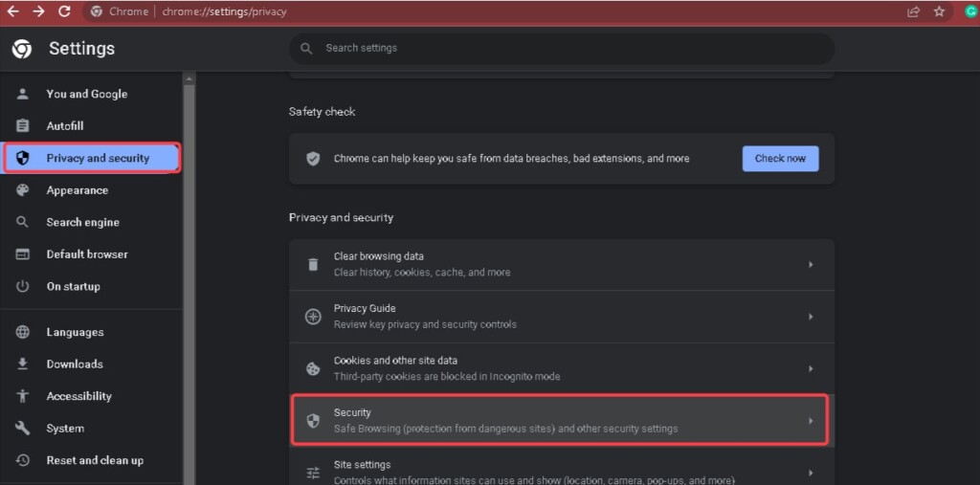Click the power icon for On startup

coord(23,286)
